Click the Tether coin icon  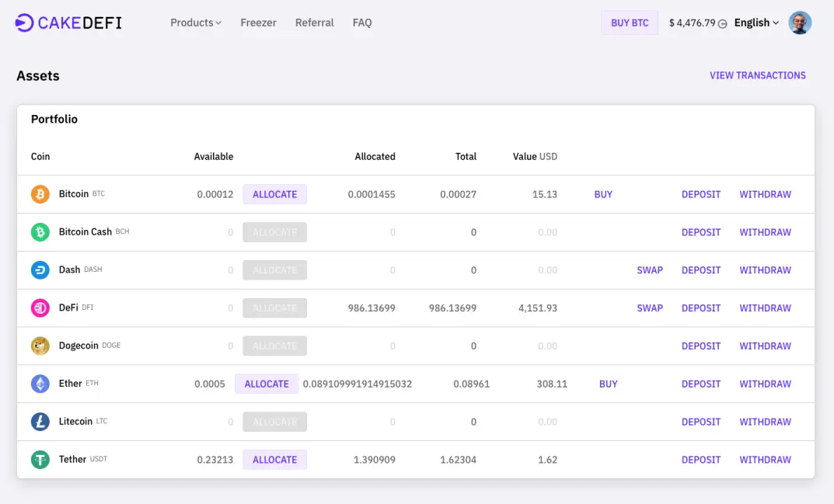(x=40, y=459)
